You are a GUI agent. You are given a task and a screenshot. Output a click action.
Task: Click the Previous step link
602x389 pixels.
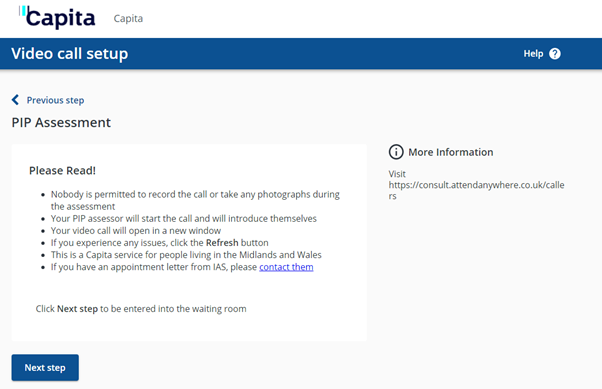tap(55, 100)
